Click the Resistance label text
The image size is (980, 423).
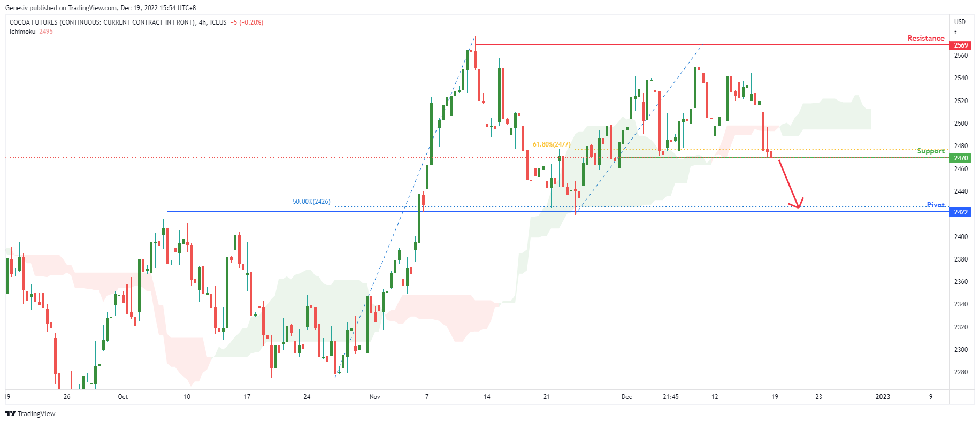925,38
